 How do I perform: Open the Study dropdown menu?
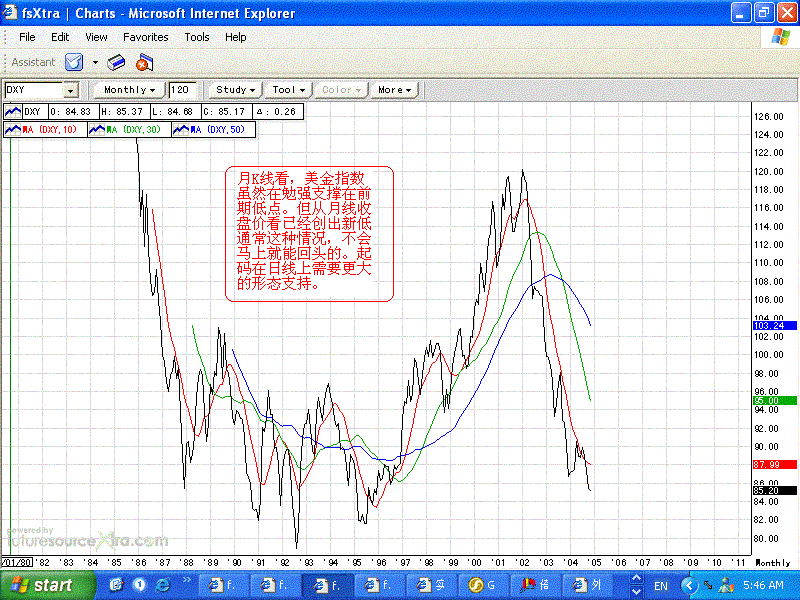235,90
